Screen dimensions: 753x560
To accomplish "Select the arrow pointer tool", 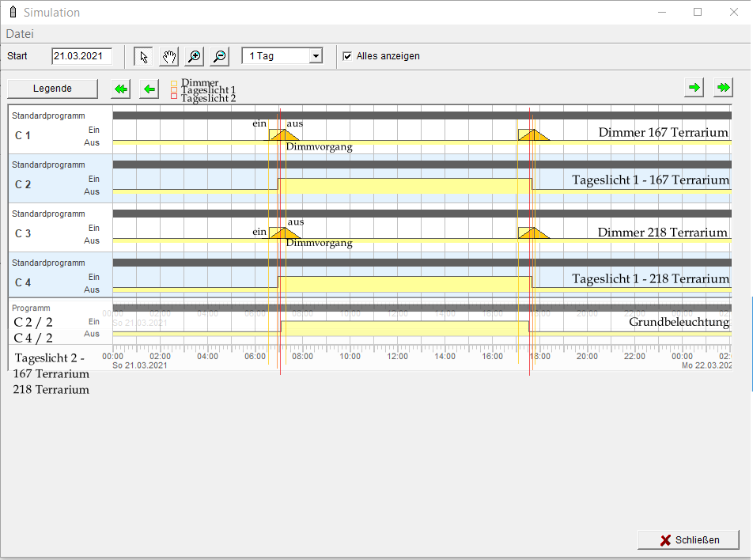I will pos(143,56).
